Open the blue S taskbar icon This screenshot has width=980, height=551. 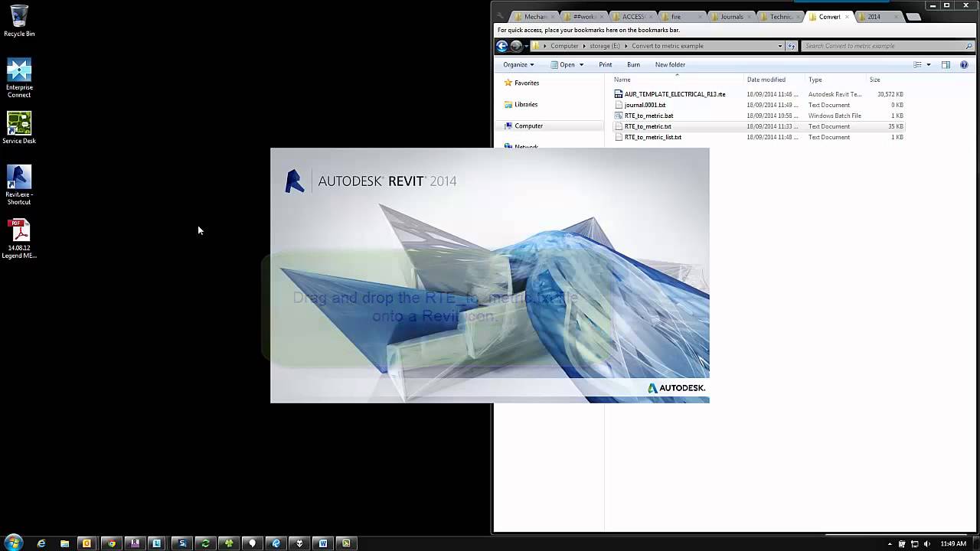(x=182, y=543)
